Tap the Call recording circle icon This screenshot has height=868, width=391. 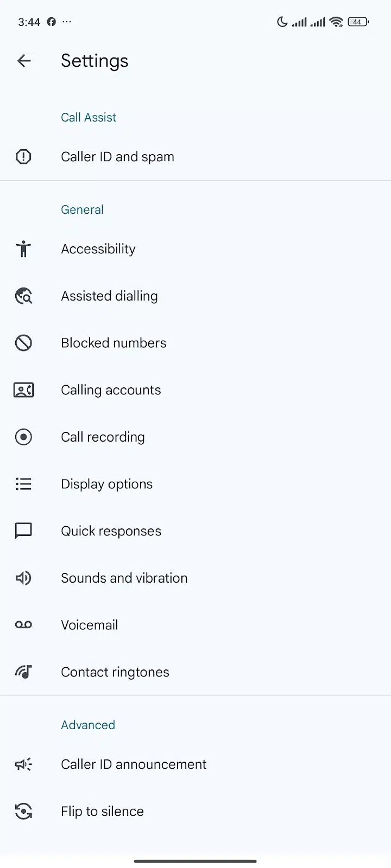pos(23,437)
